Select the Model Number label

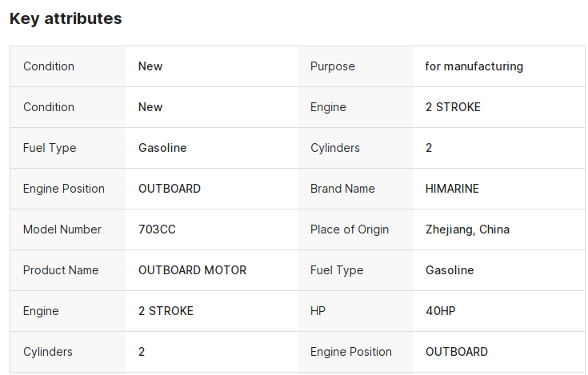point(62,229)
